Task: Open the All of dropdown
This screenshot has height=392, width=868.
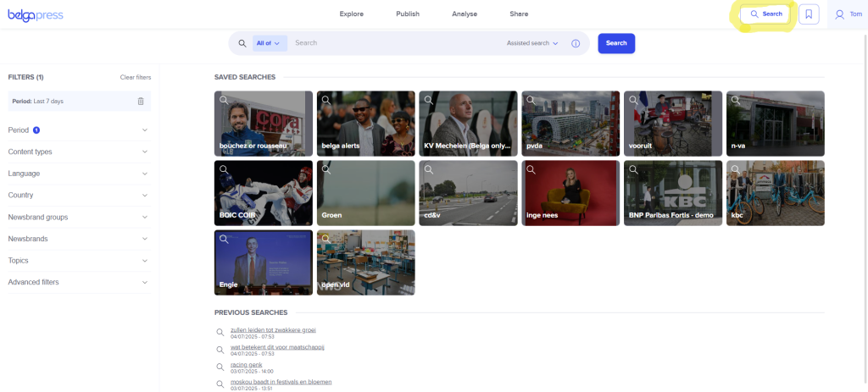Action: (270, 43)
